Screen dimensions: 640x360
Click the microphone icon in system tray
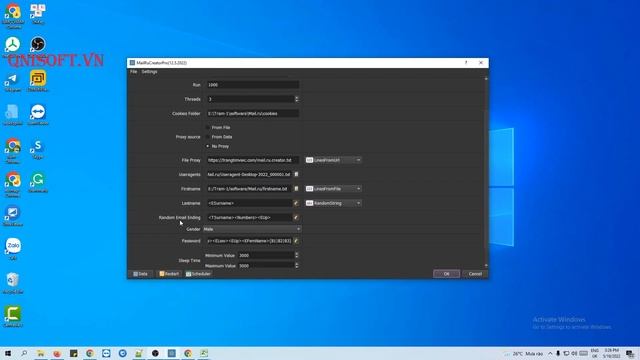point(558,353)
